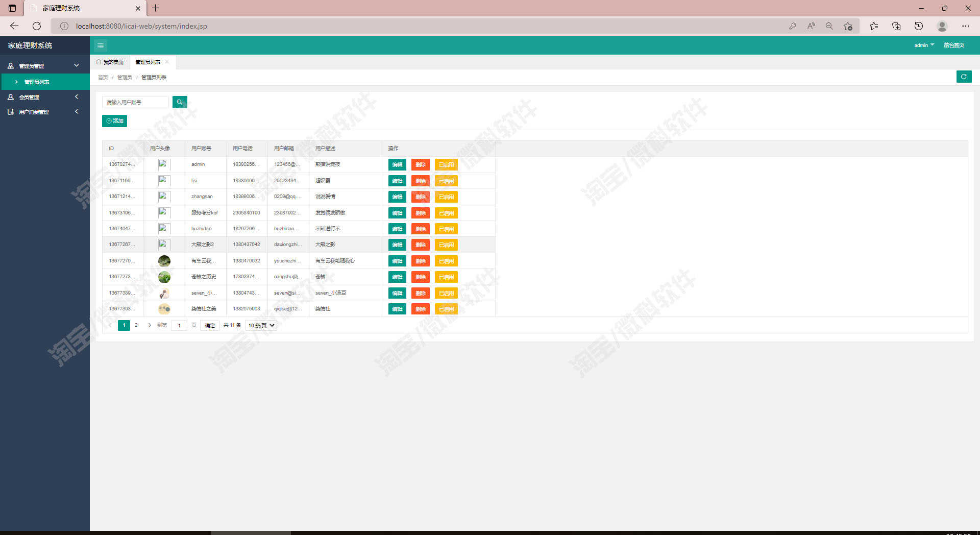Viewport: 980px width, 535px height.
Task: Toggle the 已启用 status for 柒情社之美
Action: pyautogui.click(x=446, y=309)
